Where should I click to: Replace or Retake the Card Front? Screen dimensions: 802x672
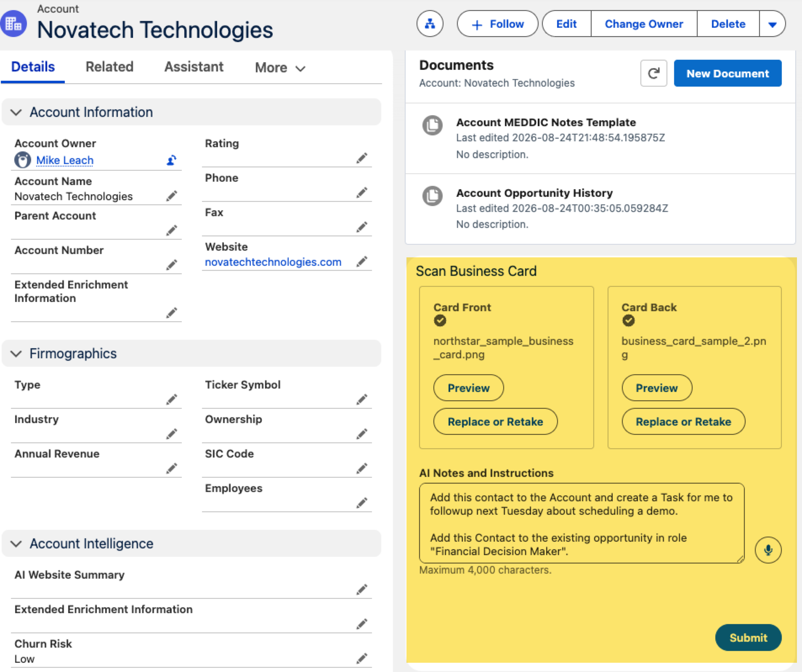[x=495, y=421]
